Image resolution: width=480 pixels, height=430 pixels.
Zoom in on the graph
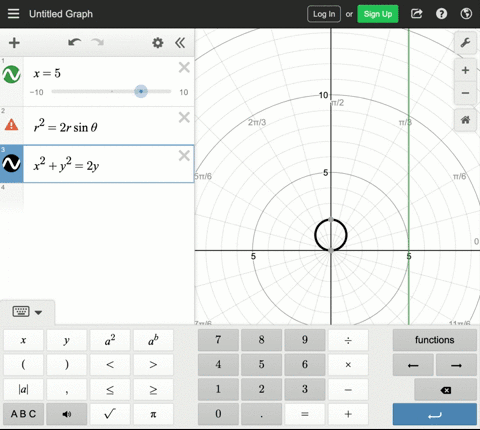[x=465, y=70]
